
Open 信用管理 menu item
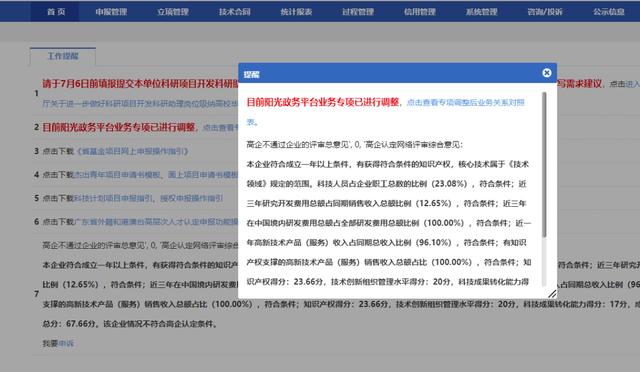(420, 12)
